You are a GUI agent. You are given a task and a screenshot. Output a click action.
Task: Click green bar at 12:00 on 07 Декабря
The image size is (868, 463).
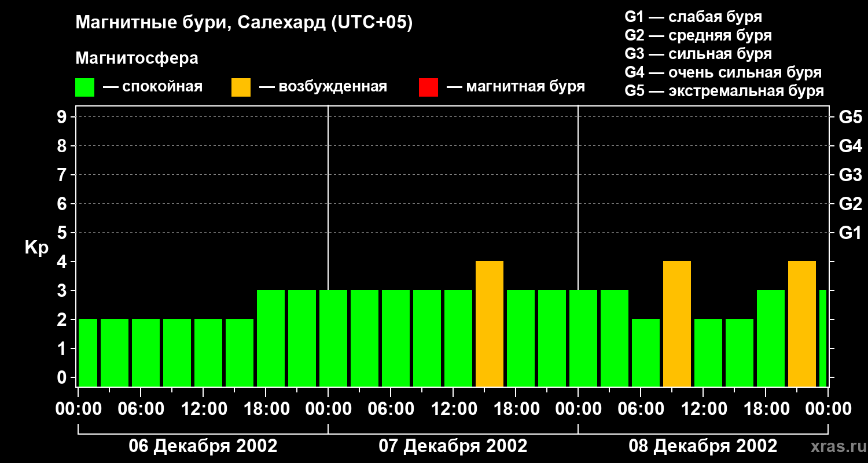click(458, 339)
